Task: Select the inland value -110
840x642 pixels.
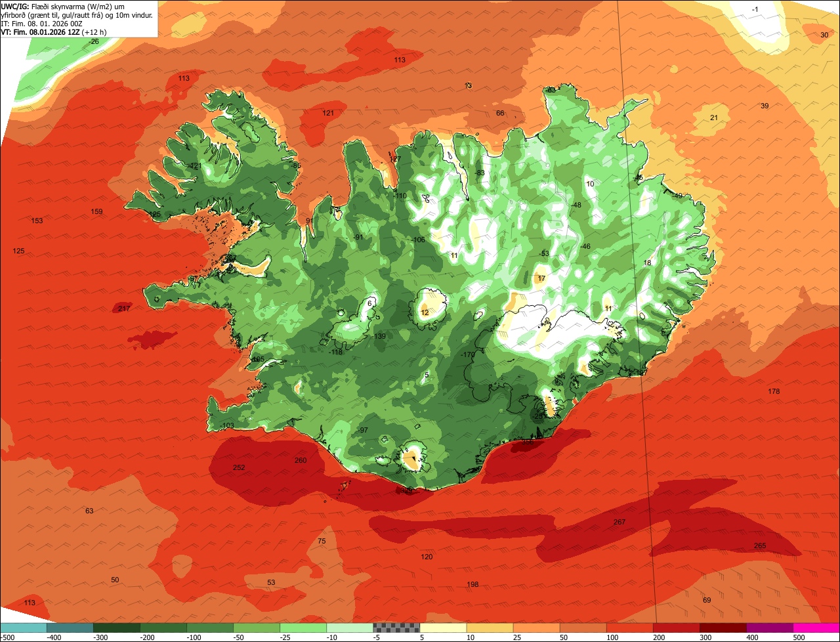Action: click(400, 196)
